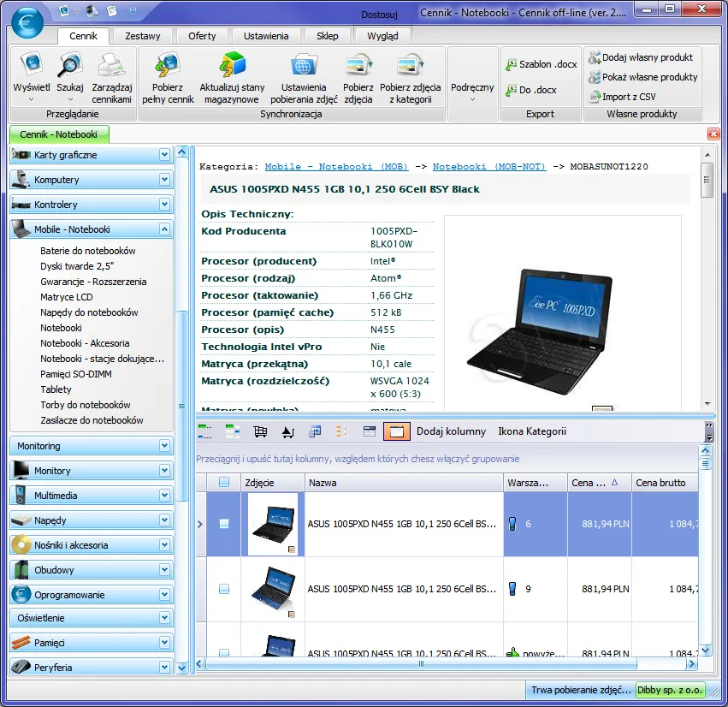This screenshot has width=728, height=707.
Task: Select Pamięci SO-DIMM in the category tree
Action: click(75, 374)
